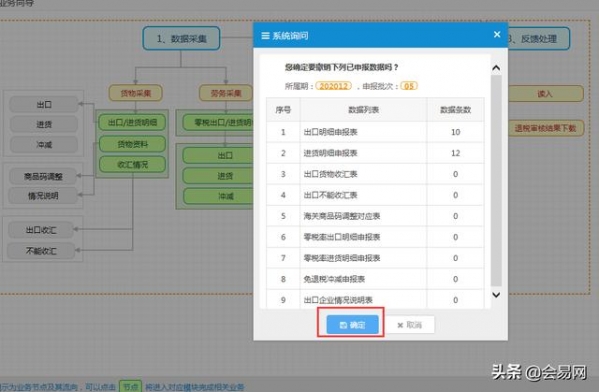Open the 劳务采集 node
This screenshot has width=599, height=392.
[x=226, y=93]
